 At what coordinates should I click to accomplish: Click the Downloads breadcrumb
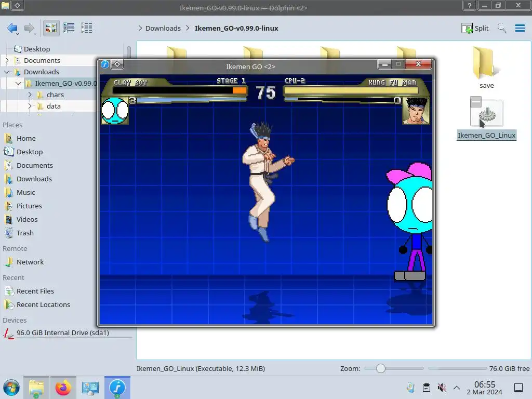[x=163, y=28]
